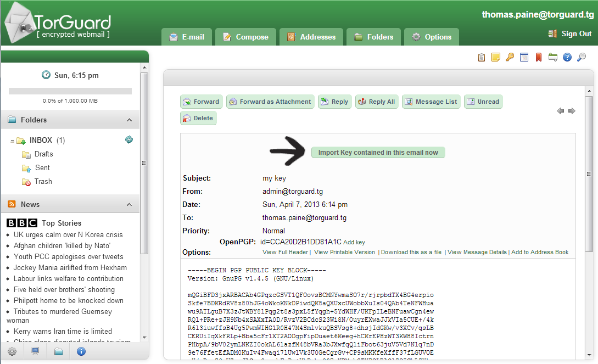Click the storage usage quota bar

pyautogui.click(x=70, y=91)
